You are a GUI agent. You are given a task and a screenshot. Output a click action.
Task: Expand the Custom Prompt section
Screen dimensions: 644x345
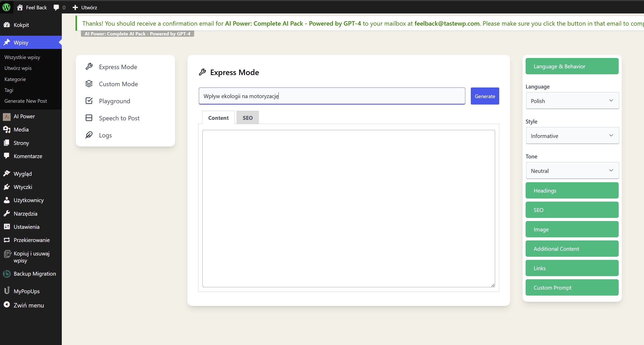coord(572,288)
